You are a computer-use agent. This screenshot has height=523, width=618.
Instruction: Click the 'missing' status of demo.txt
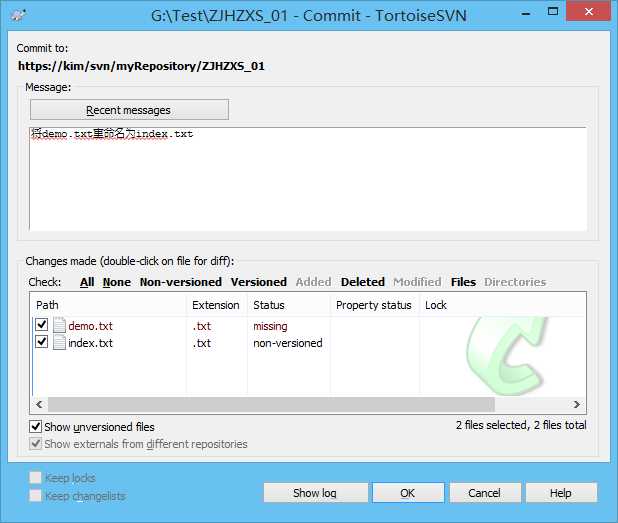point(270,326)
